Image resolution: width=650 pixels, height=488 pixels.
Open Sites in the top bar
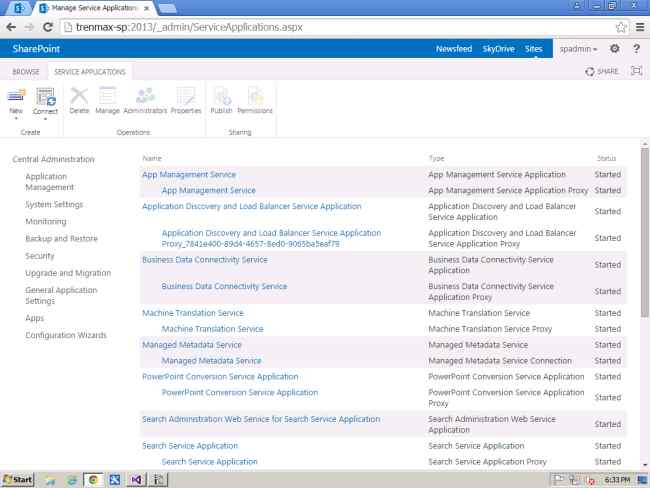(534, 49)
